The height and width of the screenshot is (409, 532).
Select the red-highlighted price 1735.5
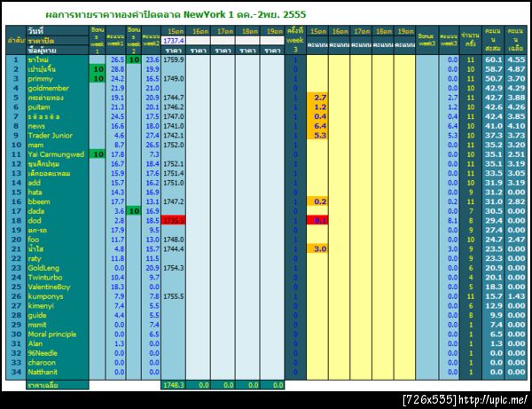click(x=174, y=221)
